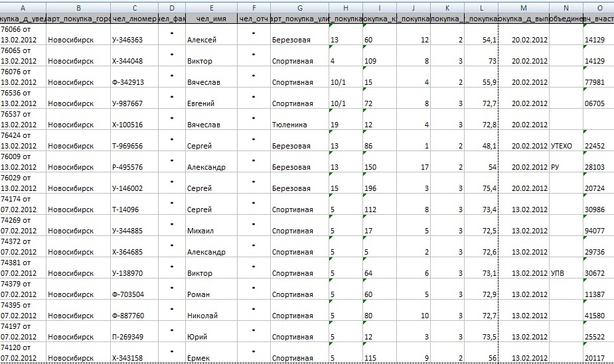This screenshot has height=364, width=614.
Task: Select the cell containing УПВ
Action: click(x=559, y=273)
